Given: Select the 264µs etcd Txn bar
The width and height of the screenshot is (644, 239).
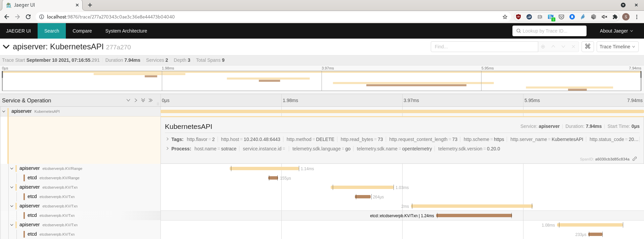Looking at the screenshot, I should click(363, 197).
